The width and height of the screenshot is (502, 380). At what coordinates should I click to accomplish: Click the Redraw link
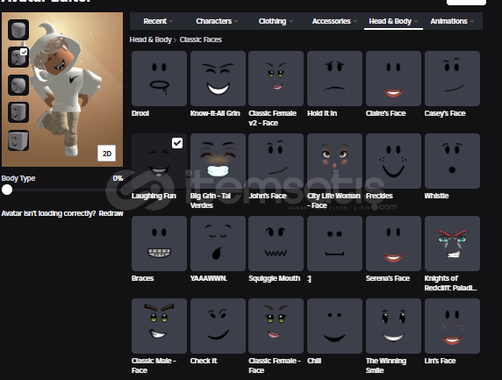111,213
